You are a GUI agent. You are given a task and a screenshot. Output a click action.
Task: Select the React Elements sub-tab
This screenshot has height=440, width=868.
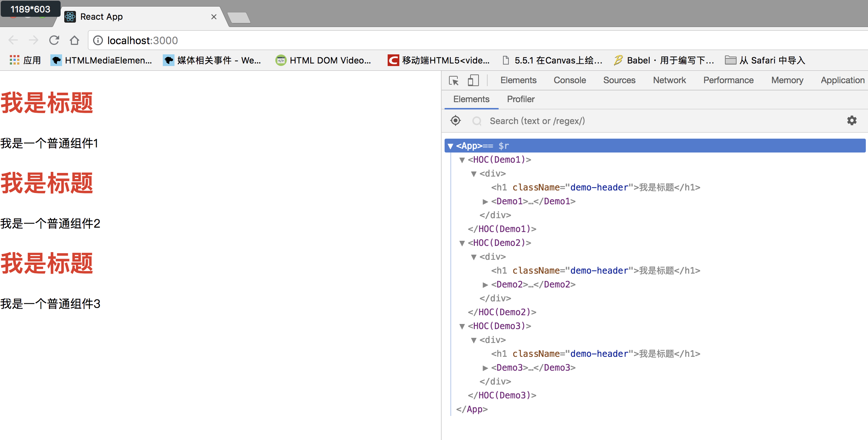[x=471, y=99]
